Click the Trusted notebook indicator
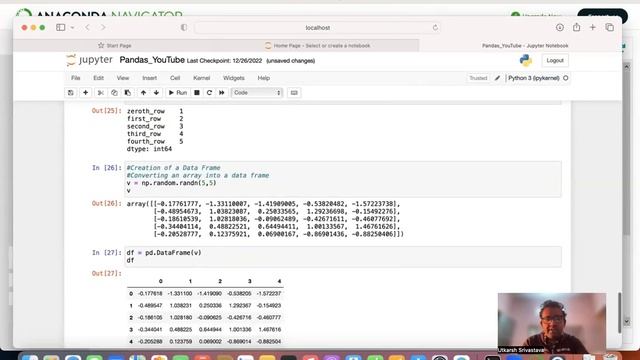 pyautogui.click(x=478, y=78)
